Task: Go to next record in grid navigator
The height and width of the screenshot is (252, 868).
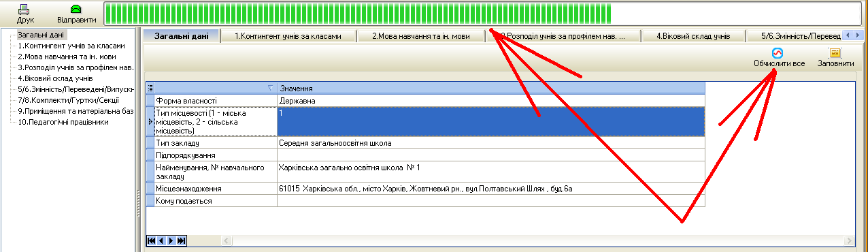Action: (171, 240)
